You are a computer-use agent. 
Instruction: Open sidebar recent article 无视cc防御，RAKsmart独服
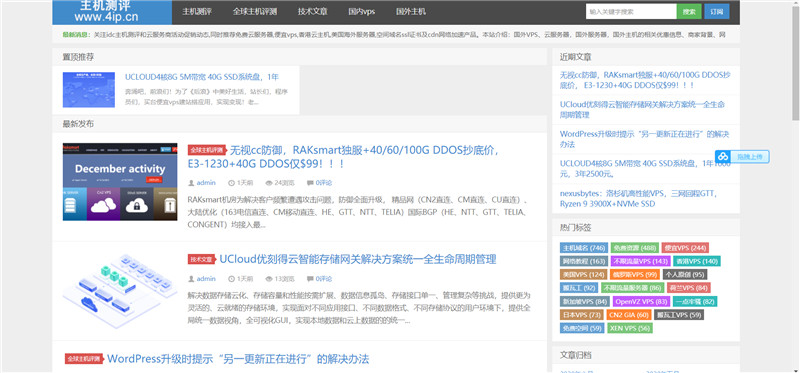click(x=645, y=80)
